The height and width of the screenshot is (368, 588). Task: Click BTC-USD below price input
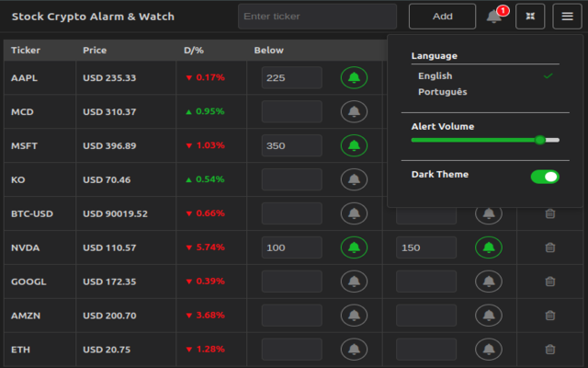point(292,213)
